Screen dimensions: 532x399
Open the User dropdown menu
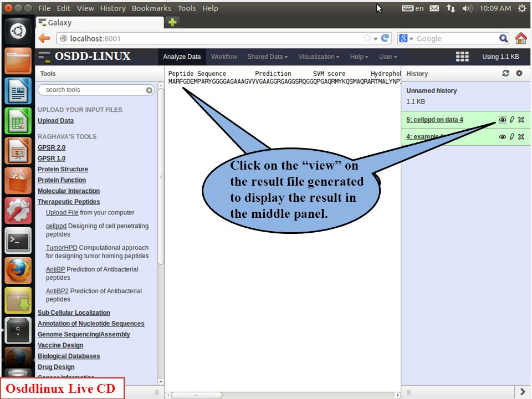click(388, 57)
